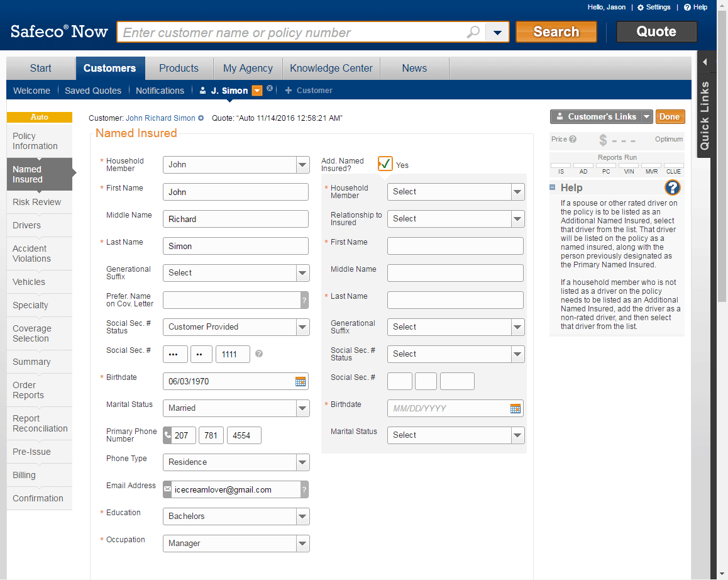The width and height of the screenshot is (728, 580).
Task: Open the search box dropdown arrow
Action: (497, 32)
